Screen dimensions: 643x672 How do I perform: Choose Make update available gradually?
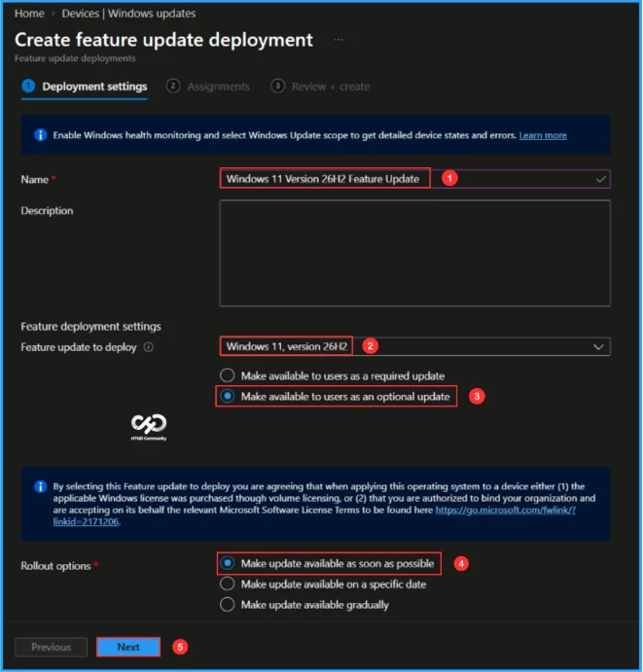pos(228,604)
